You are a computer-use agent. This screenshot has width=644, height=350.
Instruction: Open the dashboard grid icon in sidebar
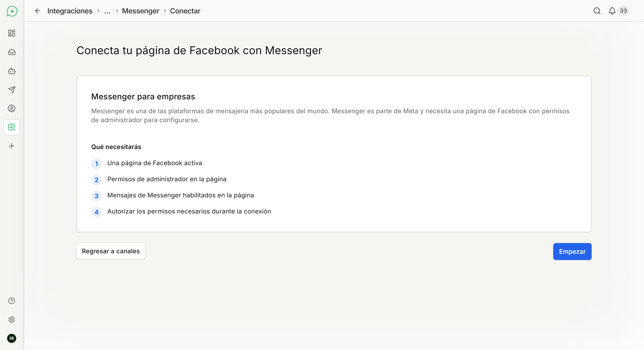coord(12,33)
